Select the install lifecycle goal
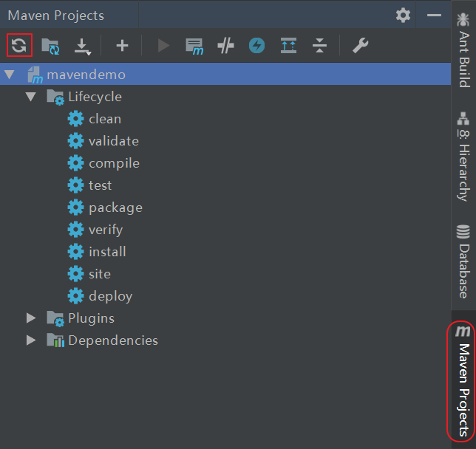The width and height of the screenshot is (476, 449). point(107,252)
